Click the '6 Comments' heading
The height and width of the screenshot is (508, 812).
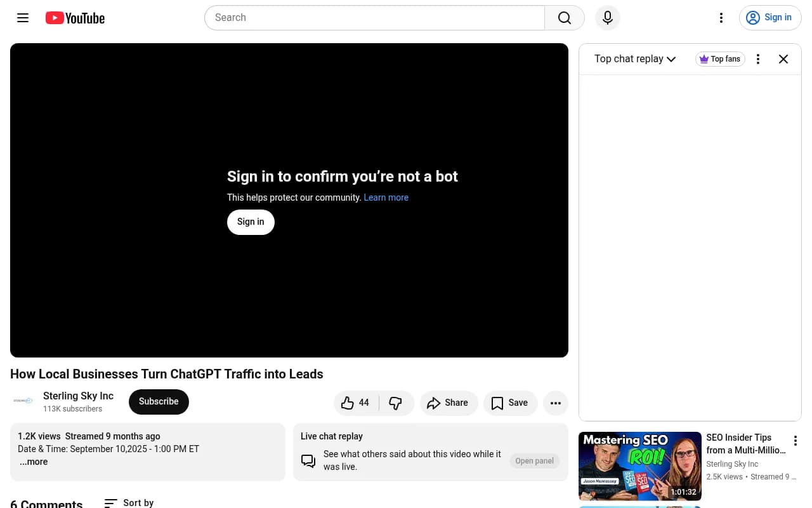[x=46, y=503]
